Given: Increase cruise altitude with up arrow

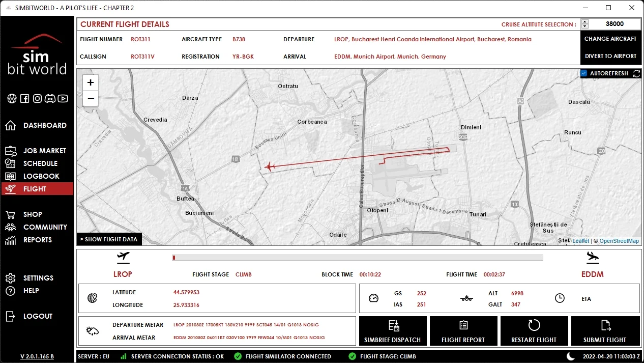Looking at the screenshot, I should [x=585, y=22].
